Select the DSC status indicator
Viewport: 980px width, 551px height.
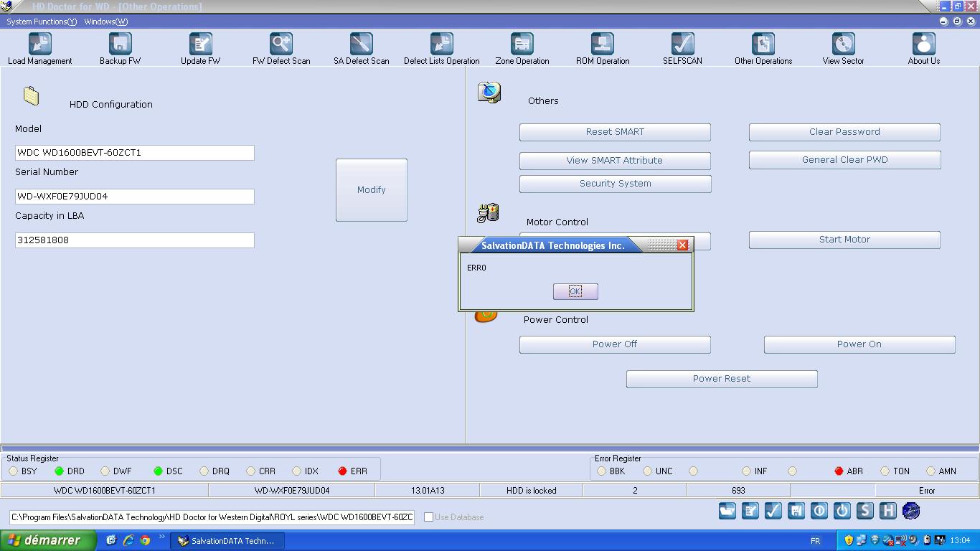(x=158, y=471)
